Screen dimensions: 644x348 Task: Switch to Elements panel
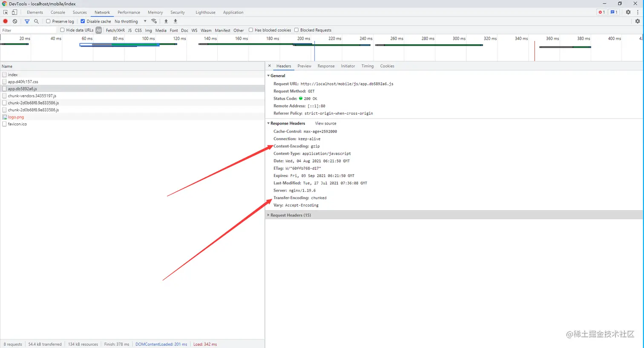(x=35, y=12)
